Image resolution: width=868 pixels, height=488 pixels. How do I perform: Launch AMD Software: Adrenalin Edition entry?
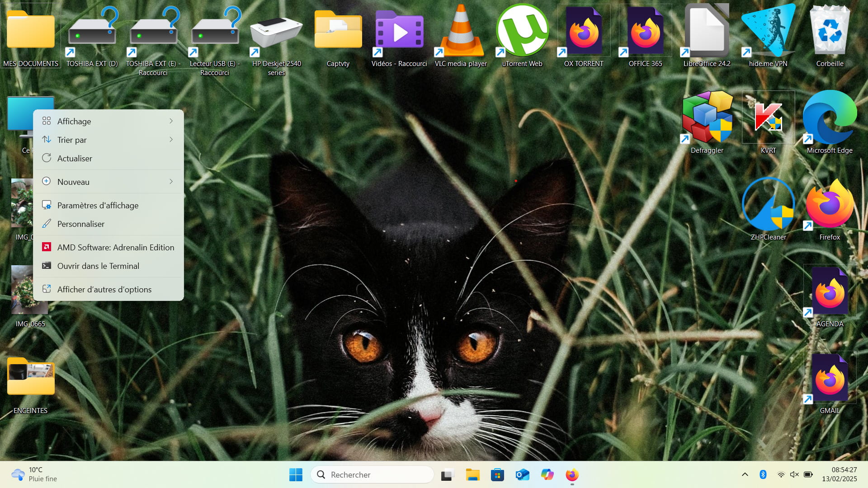pos(108,247)
